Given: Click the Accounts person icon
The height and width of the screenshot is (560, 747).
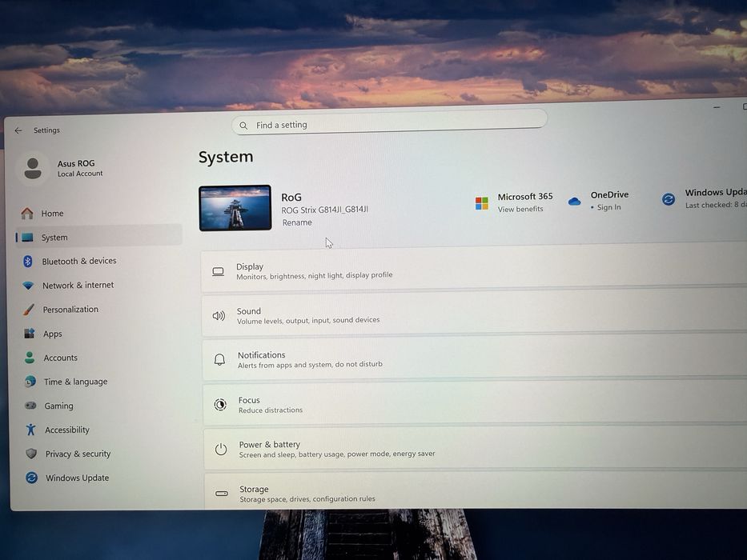Looking at the screenshot, I should point(30,358).
